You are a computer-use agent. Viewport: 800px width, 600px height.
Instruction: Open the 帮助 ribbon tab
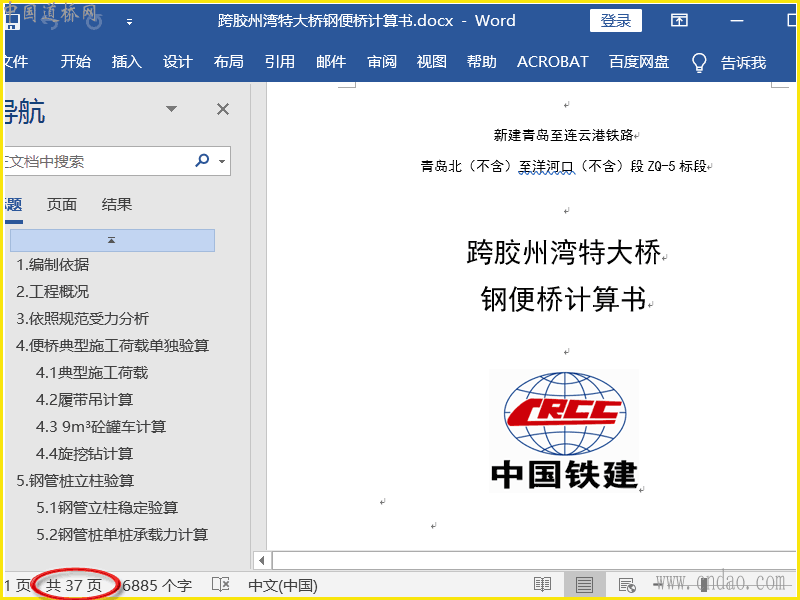coord(482,62)
